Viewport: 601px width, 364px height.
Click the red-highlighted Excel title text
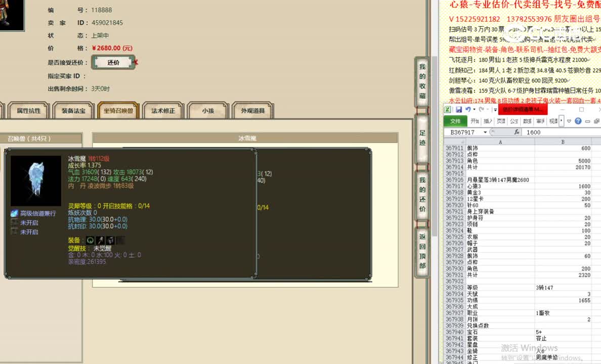[x=523, y=109]
